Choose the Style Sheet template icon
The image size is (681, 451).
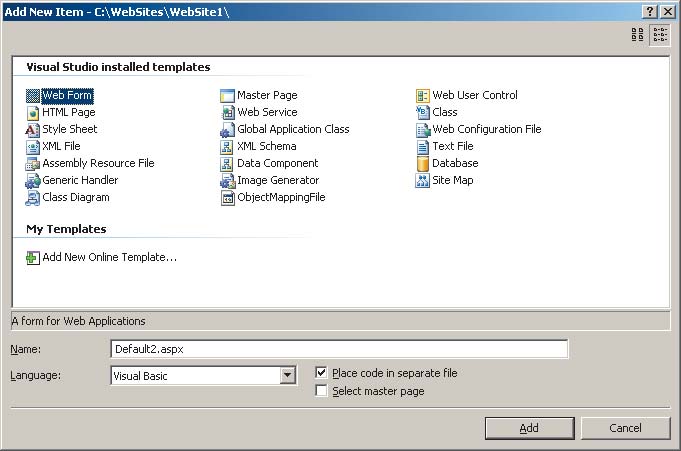pos(33,129)
